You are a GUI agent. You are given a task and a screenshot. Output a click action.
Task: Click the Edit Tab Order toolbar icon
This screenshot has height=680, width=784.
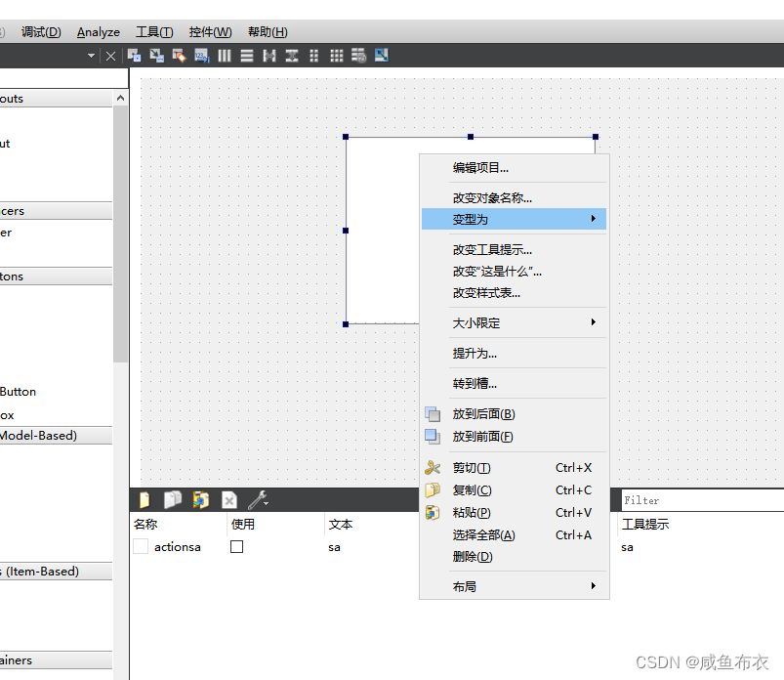(201, 56)
